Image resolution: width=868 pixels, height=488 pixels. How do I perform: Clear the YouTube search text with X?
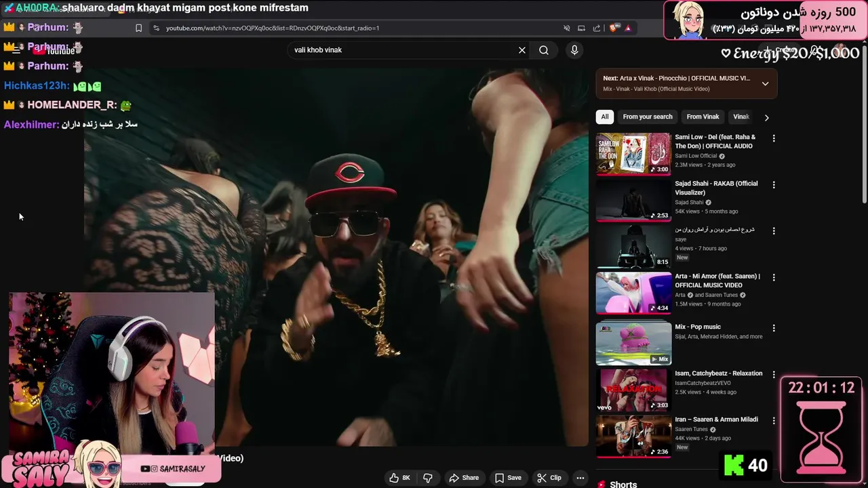click(522, 50)
